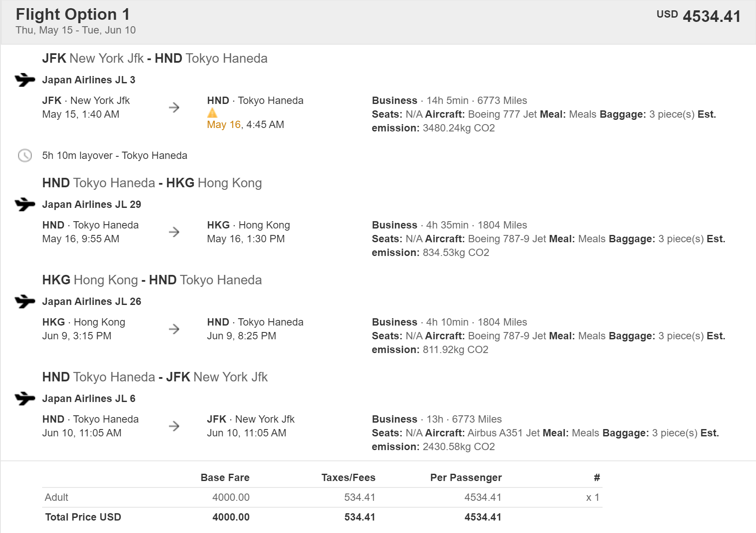Click the 5h 10m layover Tokyo Haneda text
Image resolution: width=756 pixels, height=533 pixels.
point(114,155)
